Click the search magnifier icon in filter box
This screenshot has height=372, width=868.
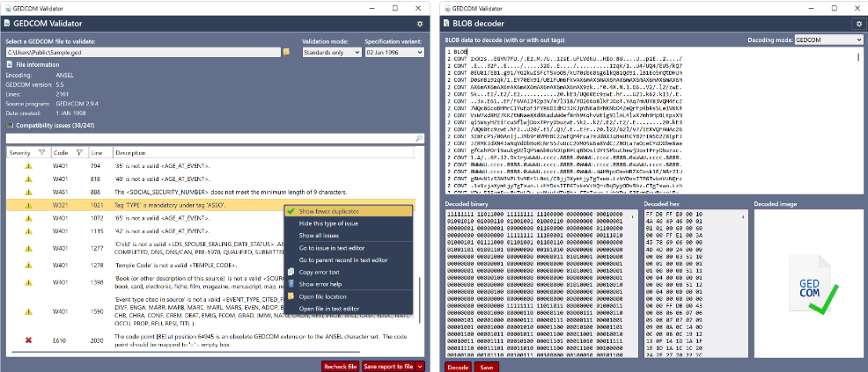[x=419, y=139]
